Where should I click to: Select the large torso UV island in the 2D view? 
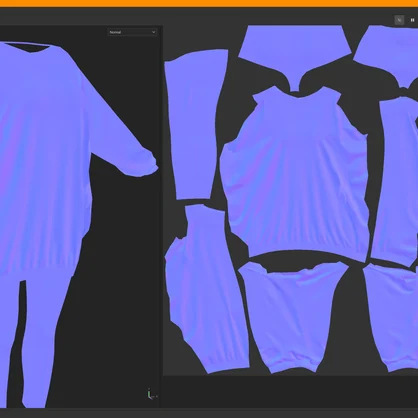(295, 175)
